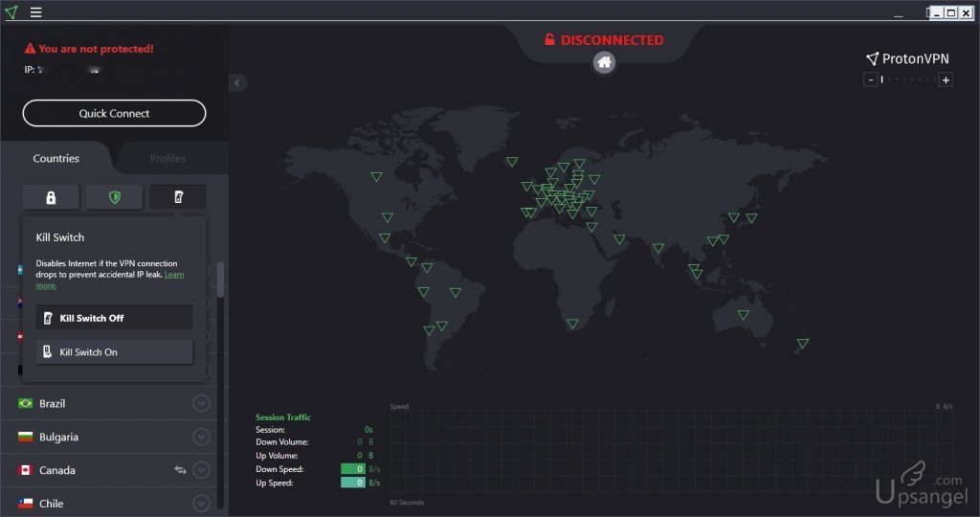Click the Quick Connect button
The image size is (980, 517).
tap(114, 113)
